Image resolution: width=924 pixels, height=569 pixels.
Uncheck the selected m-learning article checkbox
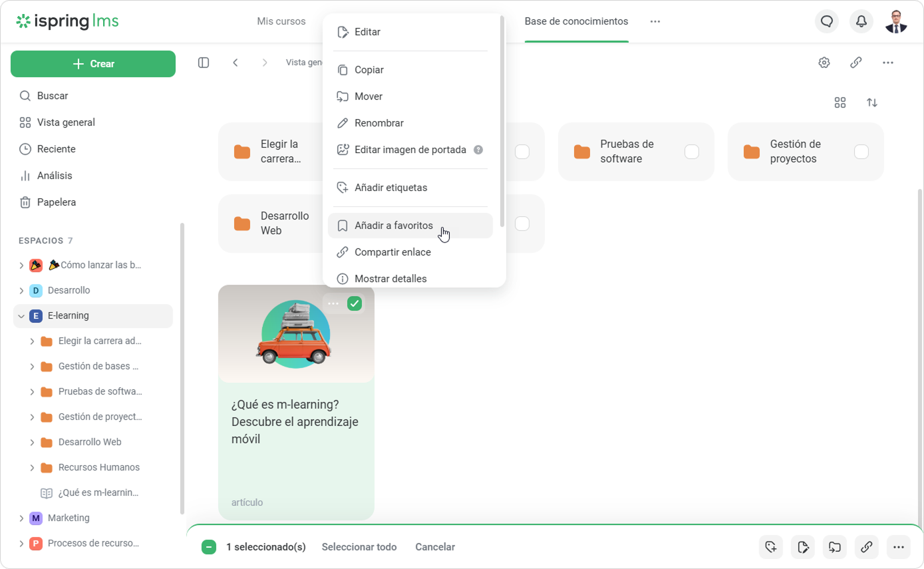click(x=355, y=303)
